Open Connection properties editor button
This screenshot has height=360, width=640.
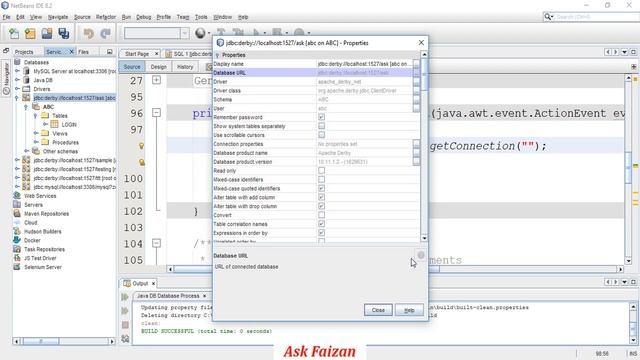pos(416,144)
